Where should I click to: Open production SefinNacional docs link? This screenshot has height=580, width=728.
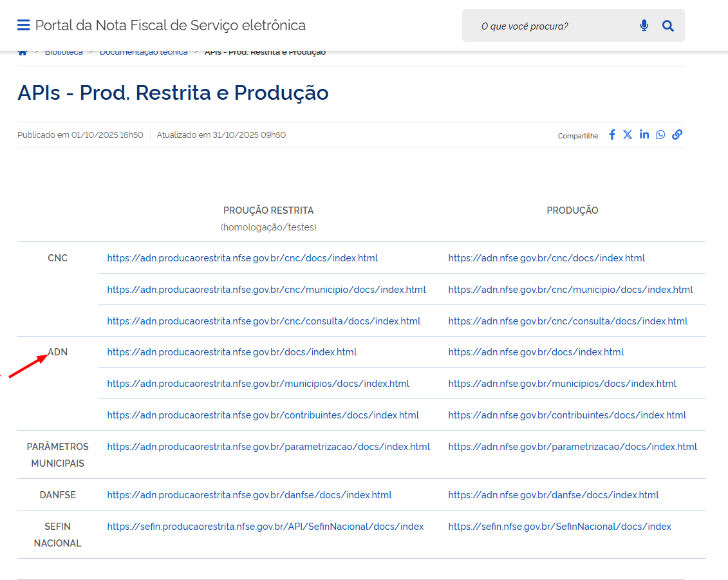point(559,527)
